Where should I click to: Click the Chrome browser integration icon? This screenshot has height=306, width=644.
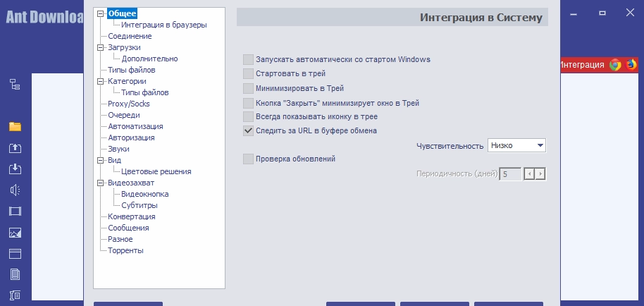615,65
